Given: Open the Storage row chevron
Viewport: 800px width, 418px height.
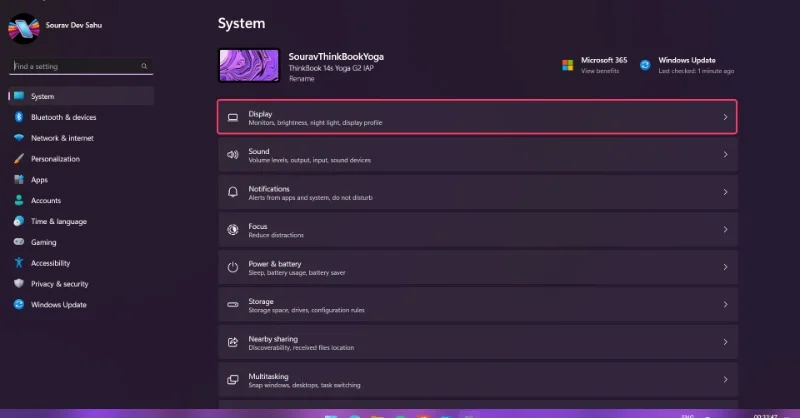Looking at the screenshot, I should pos(725,305).
